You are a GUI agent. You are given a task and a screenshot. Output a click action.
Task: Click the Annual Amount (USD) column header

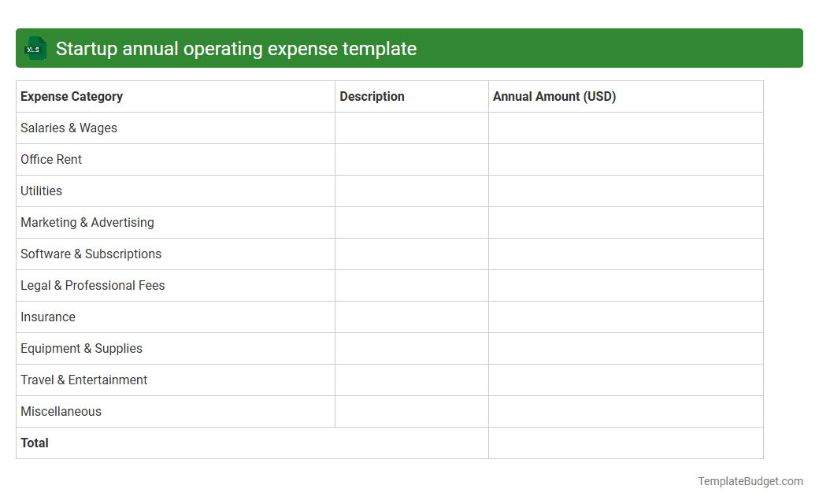(554, 96)
